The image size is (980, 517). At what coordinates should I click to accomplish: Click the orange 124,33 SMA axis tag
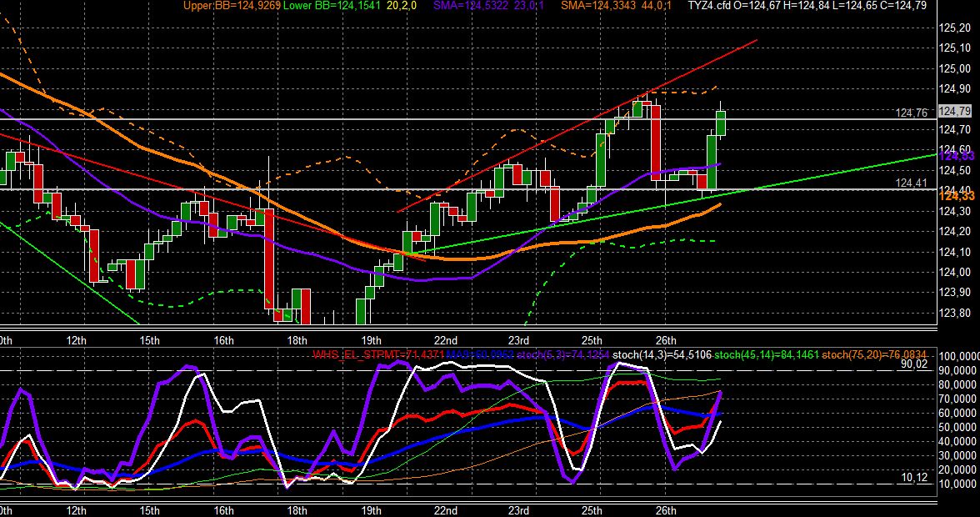[x=957, y=196]
